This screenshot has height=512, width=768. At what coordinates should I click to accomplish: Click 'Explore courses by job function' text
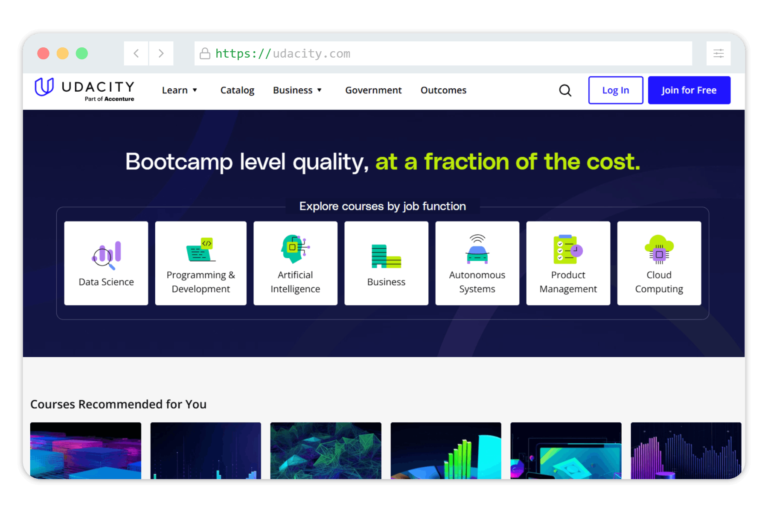(383, 206)
